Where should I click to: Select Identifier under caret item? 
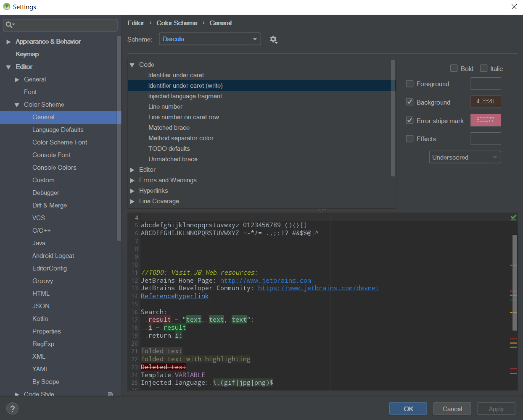176,75
